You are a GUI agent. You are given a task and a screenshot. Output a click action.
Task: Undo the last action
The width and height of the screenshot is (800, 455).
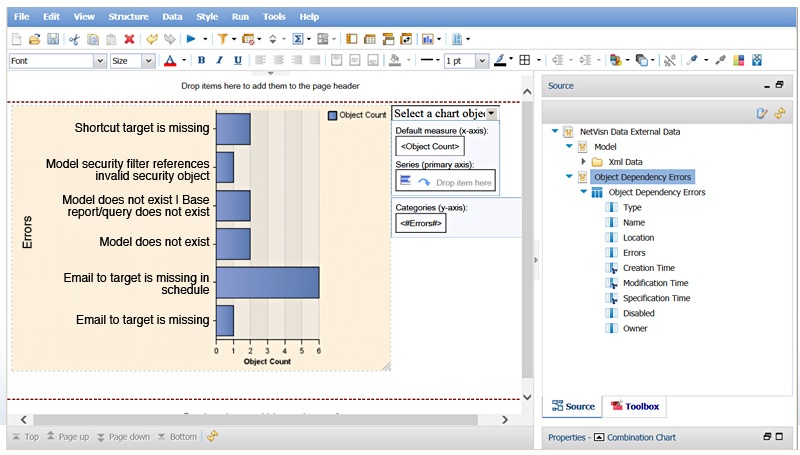(152, 39)
